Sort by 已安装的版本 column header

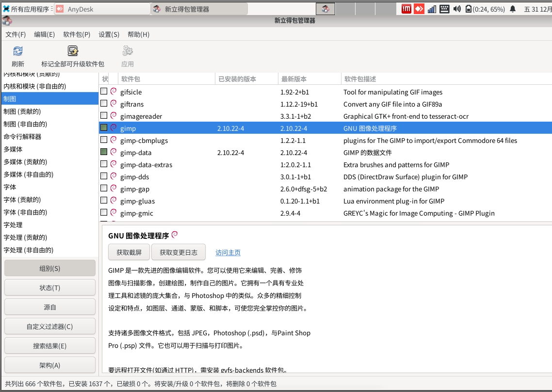[247, 79]
